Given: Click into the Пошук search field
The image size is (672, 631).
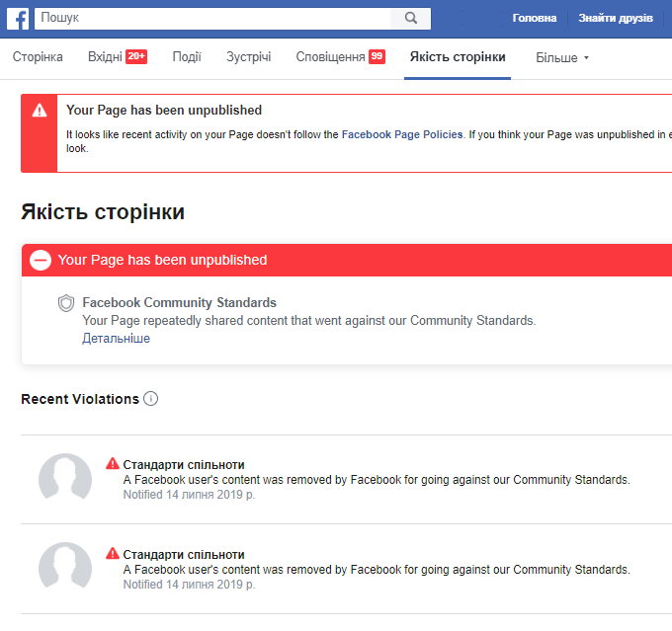Looking at the screenshot, I should coord(212,18).
